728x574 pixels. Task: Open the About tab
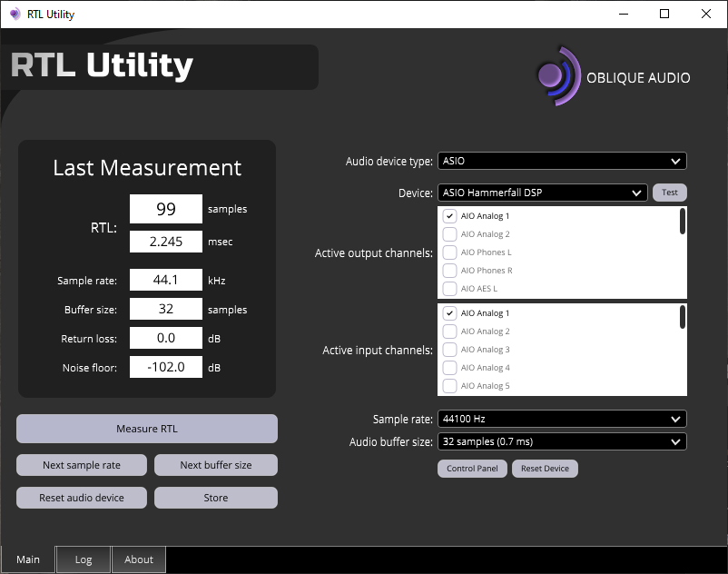click(138, 559)
